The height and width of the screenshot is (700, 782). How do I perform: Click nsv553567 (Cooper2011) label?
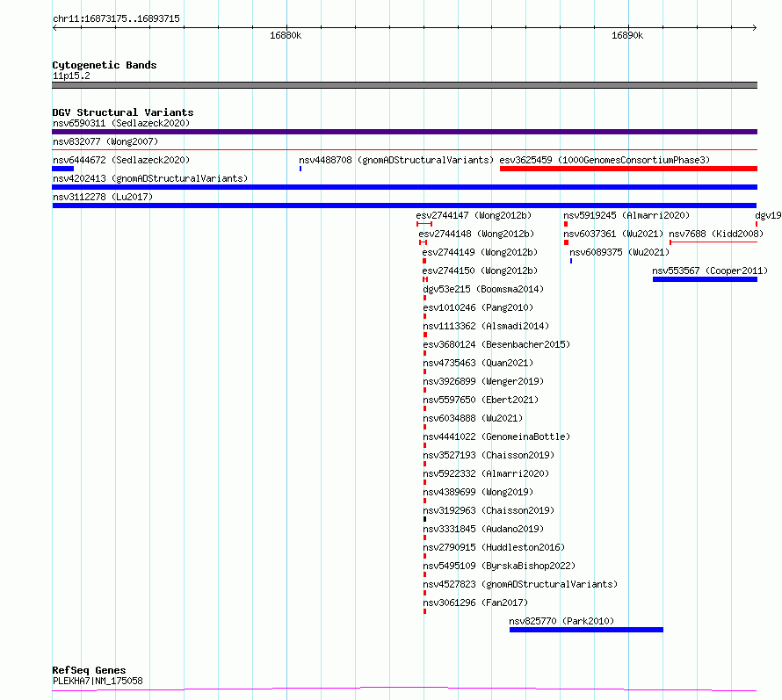[710, 271]
